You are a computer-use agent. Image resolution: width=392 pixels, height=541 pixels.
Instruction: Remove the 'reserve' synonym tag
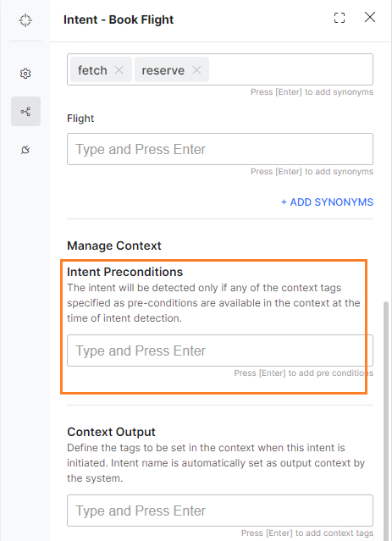point(196,70)
